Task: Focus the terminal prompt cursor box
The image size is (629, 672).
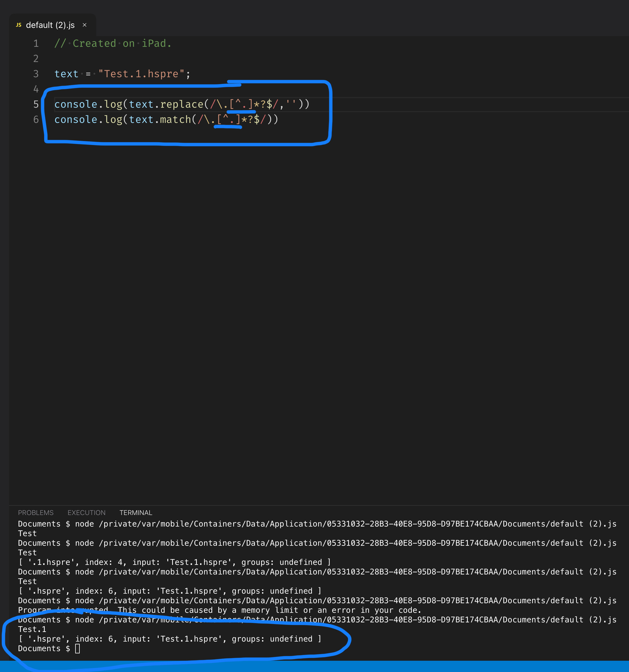Action: click(77, 649)
